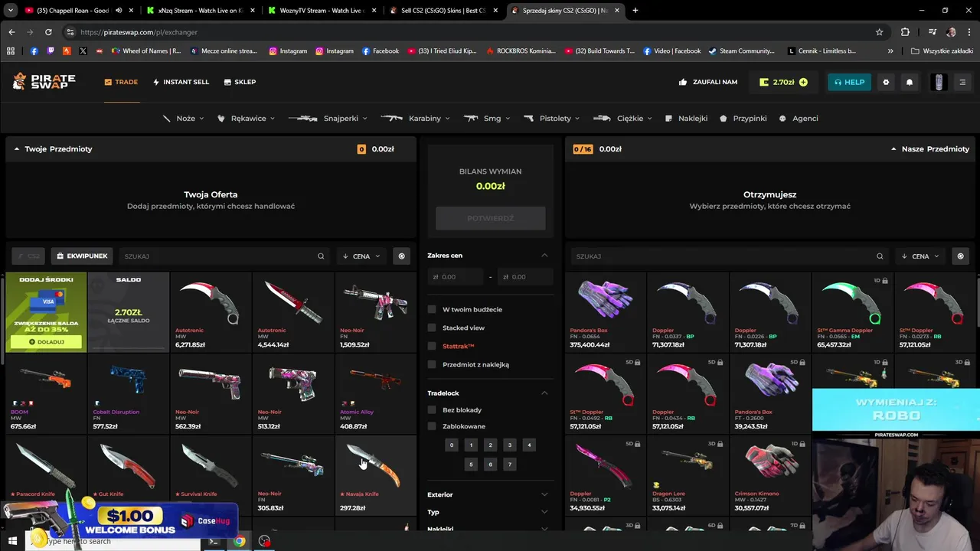This screenshot has height=551, width=980.
Task: Expand the Snajperki category dropdown
Action: (328, 119)
